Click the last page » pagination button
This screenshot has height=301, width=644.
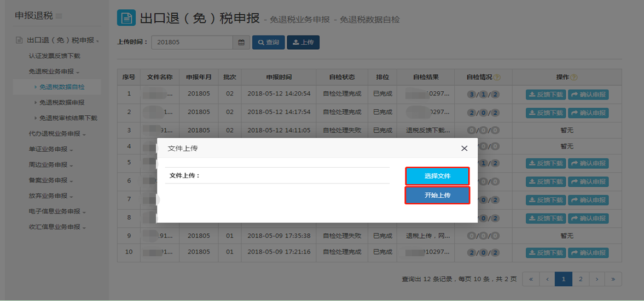click(x=613, y=279)
